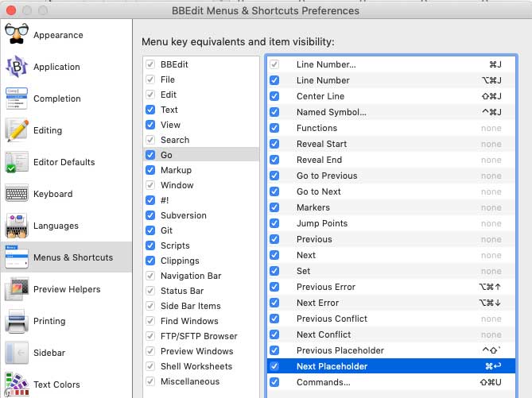The width and height of the screenshot is (532, 398).
Task: Open the Preview Helpers icon
Action: 17,289
